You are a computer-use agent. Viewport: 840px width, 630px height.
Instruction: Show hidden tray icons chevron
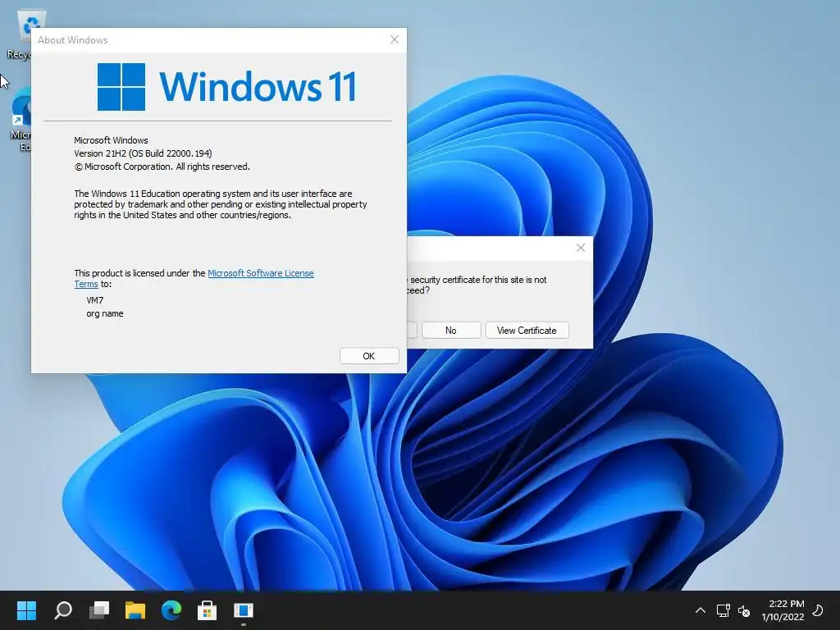click(x=701, y=610)
